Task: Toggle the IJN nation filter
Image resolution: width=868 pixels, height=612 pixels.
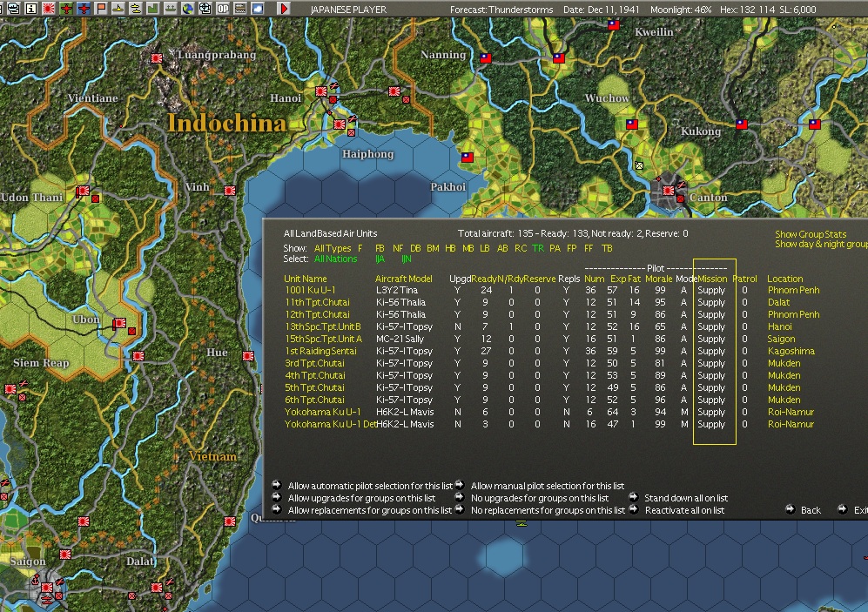Action: [407, 259]
